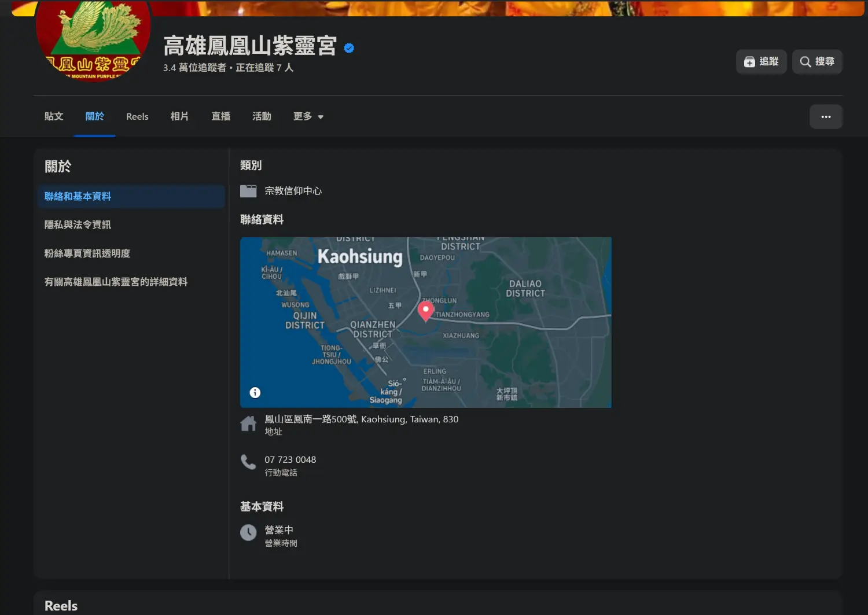Click the phone icon beside 07 723 0048
868x615 pixels.
pyautogui.click(x=248, y=462)
